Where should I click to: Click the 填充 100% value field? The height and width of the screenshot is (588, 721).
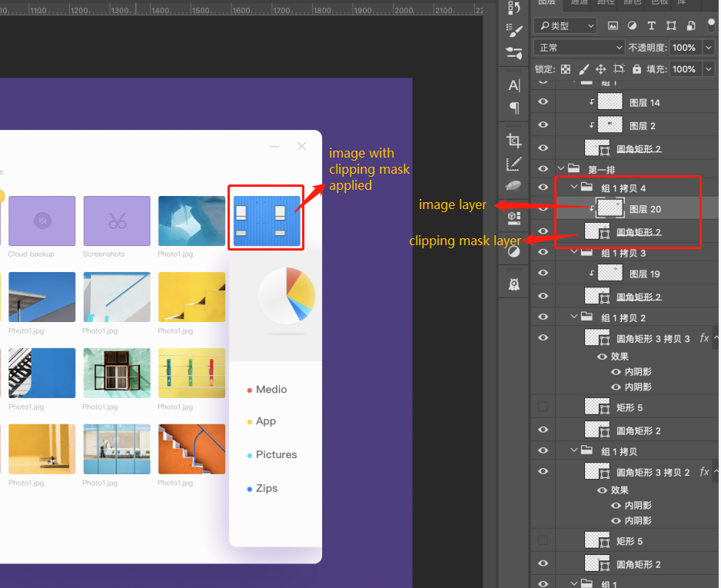(686, 69)
